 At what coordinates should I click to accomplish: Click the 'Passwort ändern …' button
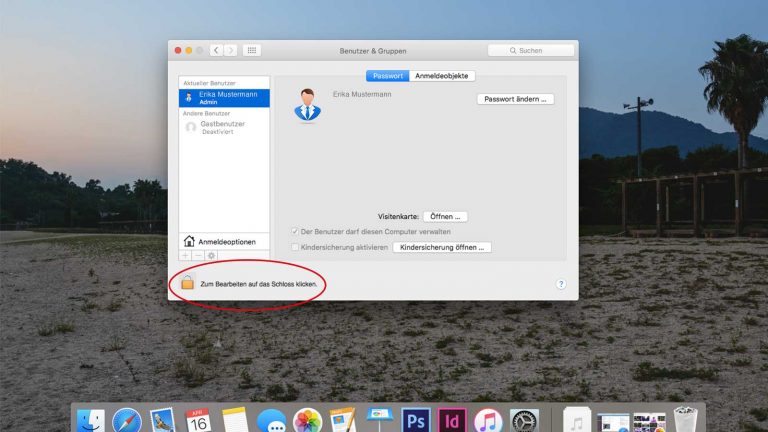point(514,99)
